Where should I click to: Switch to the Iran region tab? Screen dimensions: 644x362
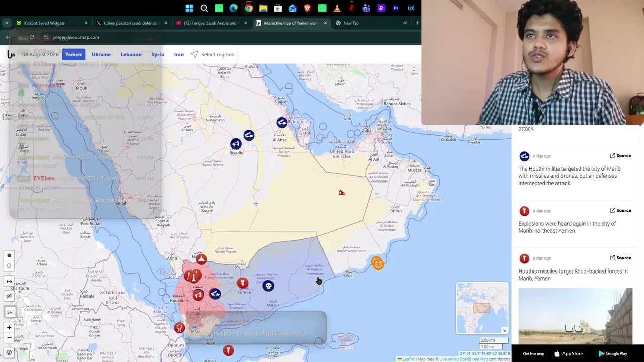pyautogui.click(x=179, y=54)
